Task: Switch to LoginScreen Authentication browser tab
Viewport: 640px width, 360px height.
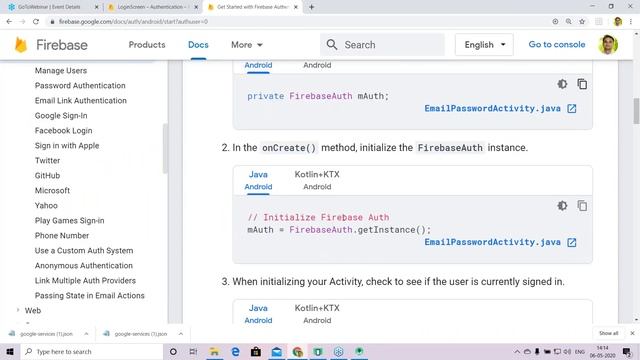Action: (x=152, y=7)
